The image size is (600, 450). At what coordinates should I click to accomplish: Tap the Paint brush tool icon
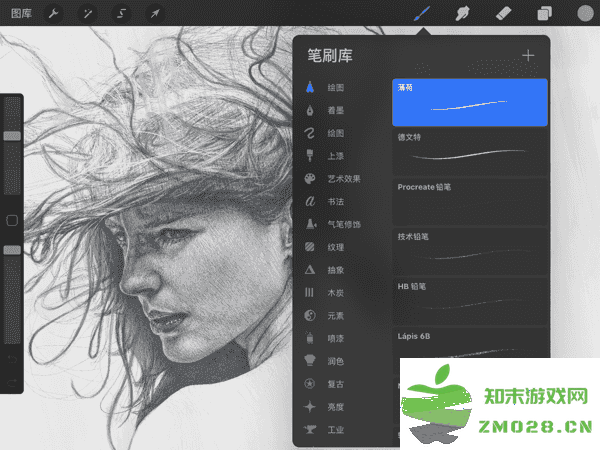tap(423, 14)
